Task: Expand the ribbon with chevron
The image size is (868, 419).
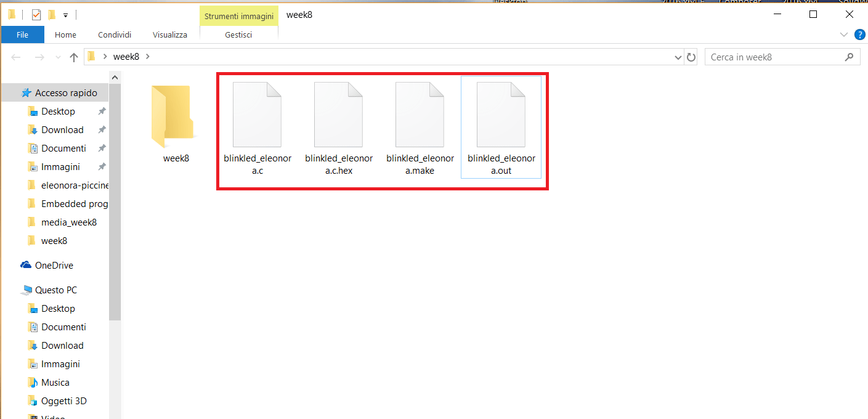Action: pos(844,34)
